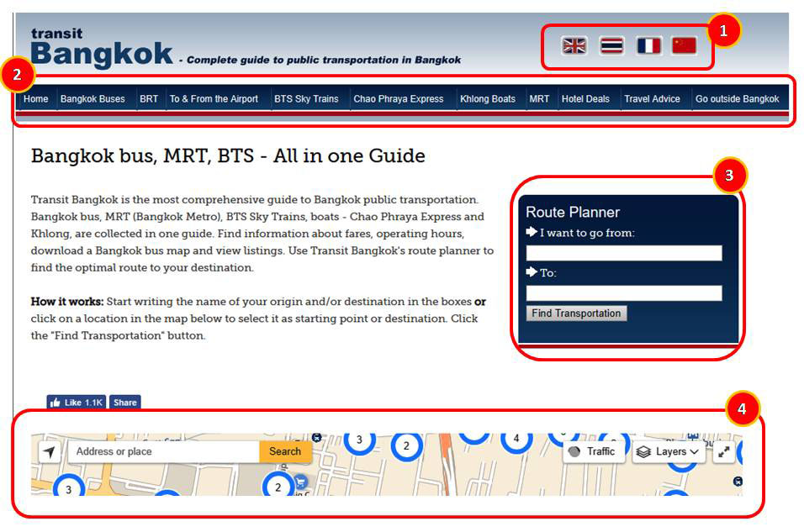
Task: Select BRT in the navigation bar
Action: tap(149, 99)
